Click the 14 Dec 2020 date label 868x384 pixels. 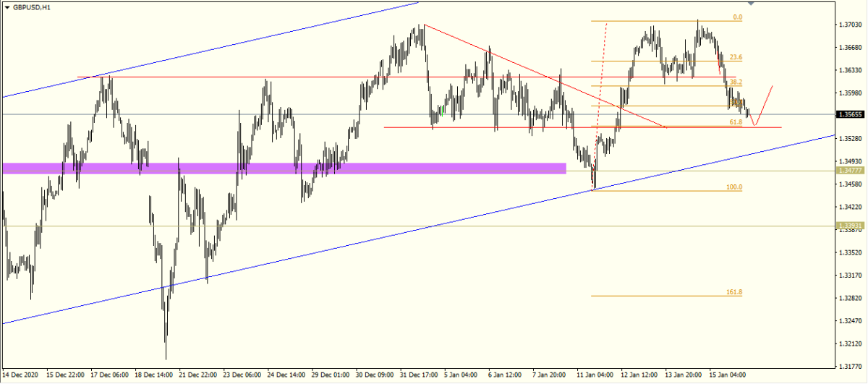pos(19,375)
